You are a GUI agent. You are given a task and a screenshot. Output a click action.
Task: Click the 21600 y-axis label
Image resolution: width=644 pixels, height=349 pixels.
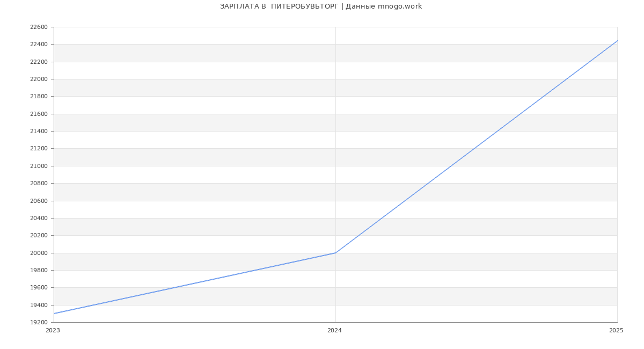point(40,114)
